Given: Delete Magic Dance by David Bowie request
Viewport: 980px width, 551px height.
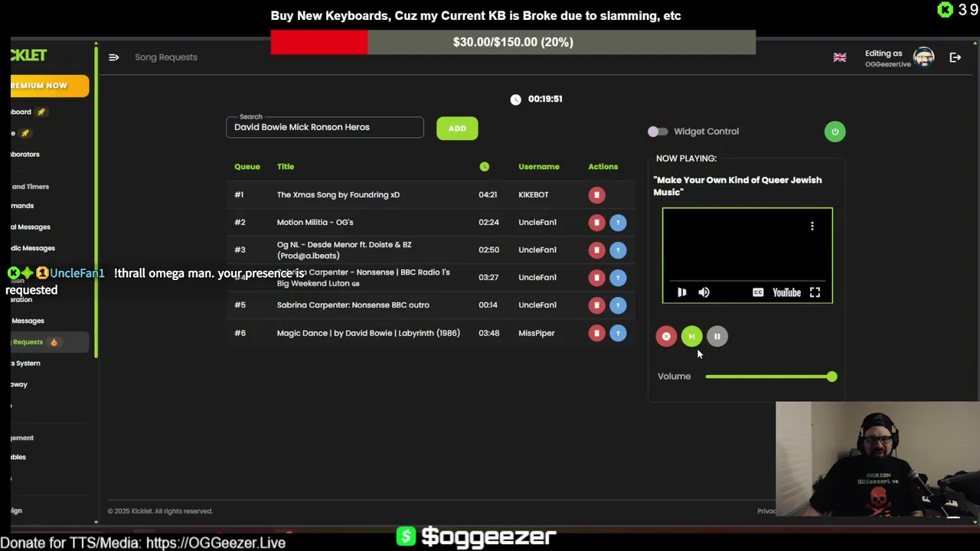Looking at the screenshot, I should coord(596,333).
